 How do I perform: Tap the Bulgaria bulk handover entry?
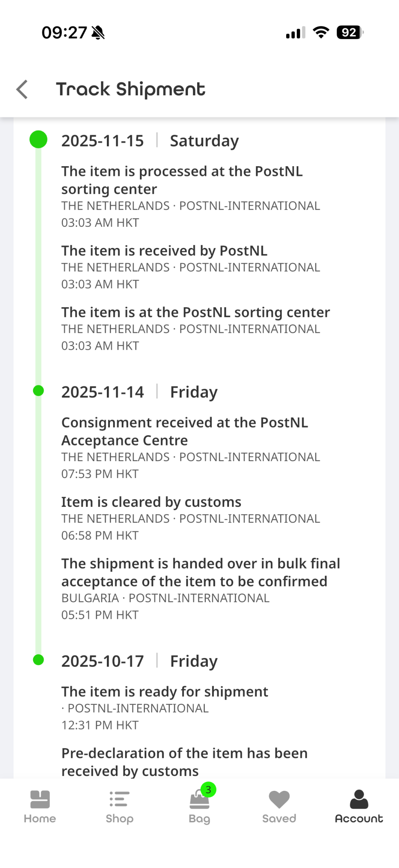[x=201, y=573]
